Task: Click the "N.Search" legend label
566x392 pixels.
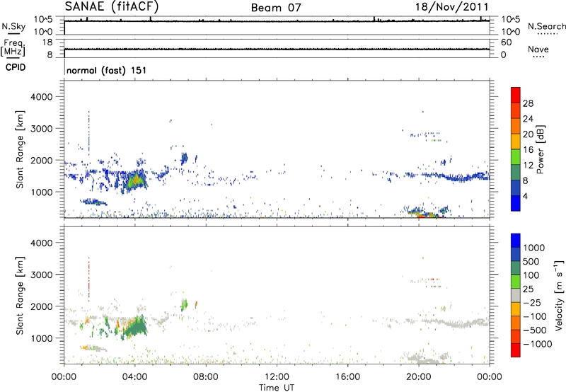Action: coord(546,26)
